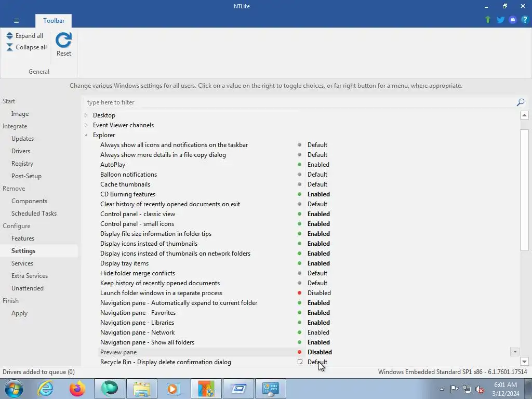Go to Features page
Image resolution: width=532 pixels, height=399 pixels.
click(x=23, y=238)
